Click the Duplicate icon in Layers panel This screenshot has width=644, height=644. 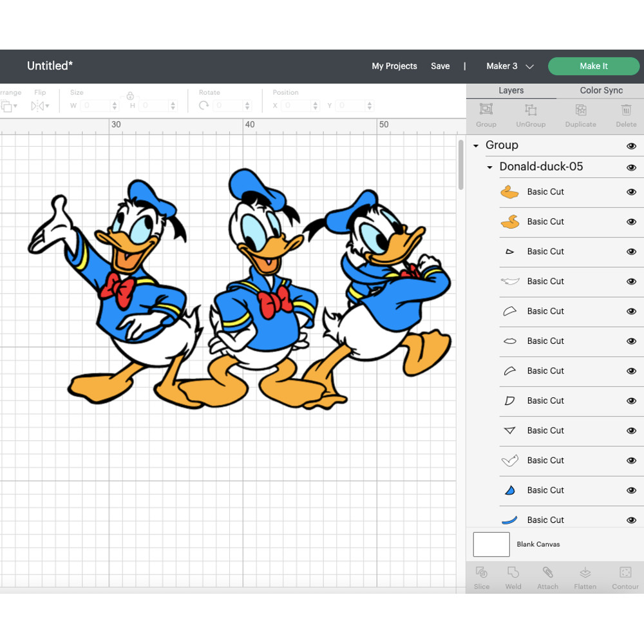click(580, 115)
